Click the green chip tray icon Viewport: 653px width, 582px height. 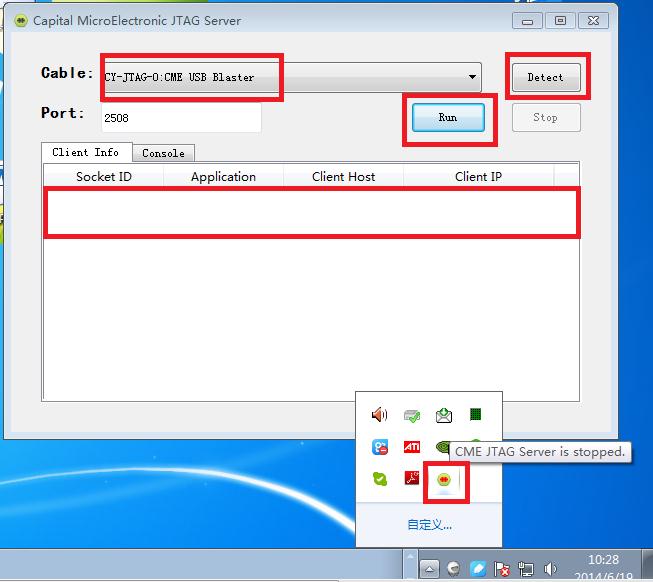(x=476, y=415)
